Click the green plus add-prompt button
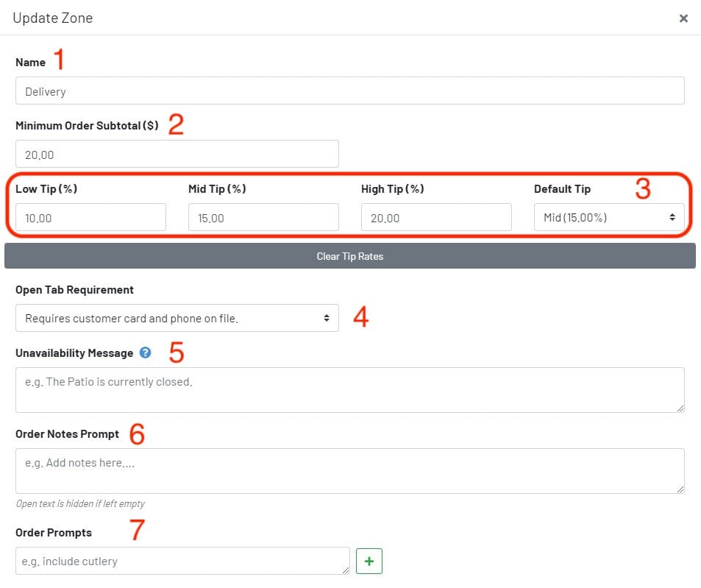This screenshot has width=701, height=588. pos(369,561)
